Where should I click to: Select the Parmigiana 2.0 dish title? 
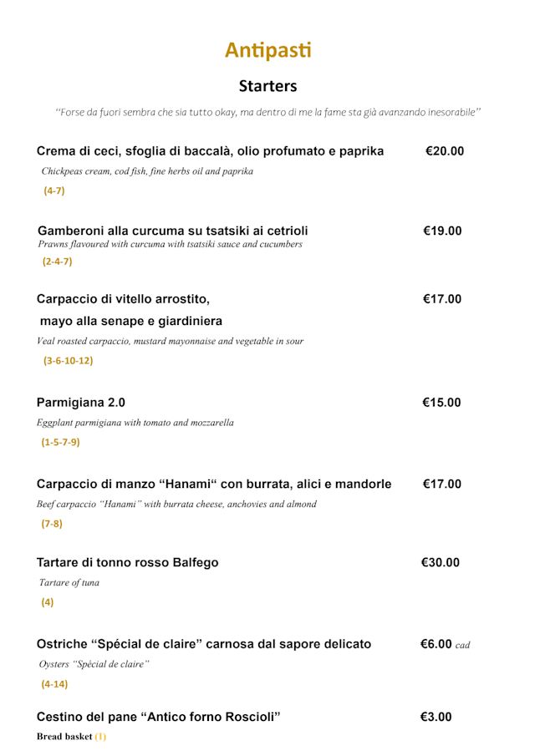click(x=81, y=403)
